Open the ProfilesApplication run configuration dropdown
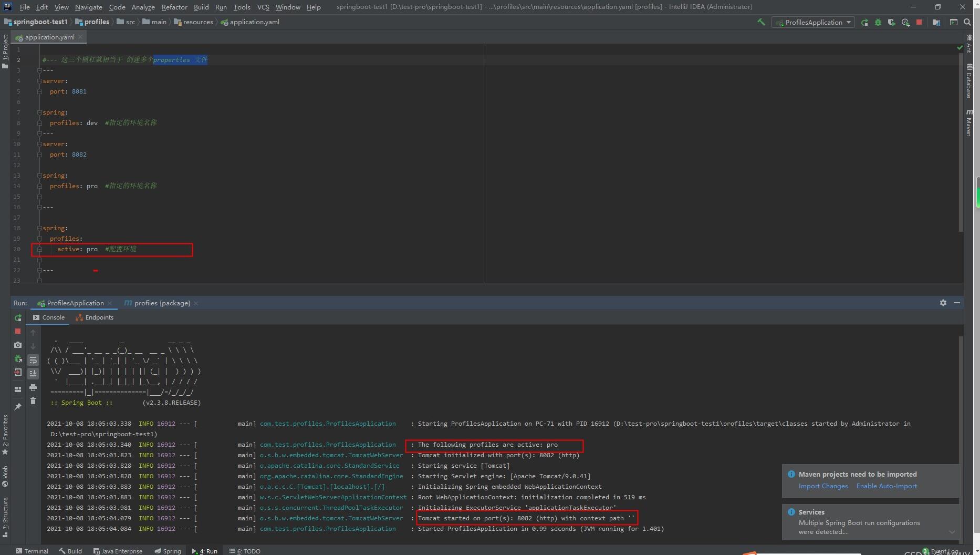980x555 pixels. click(813, 22)
